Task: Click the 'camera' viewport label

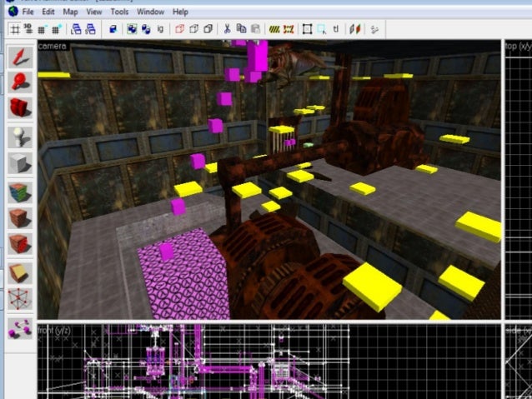Action: tap(52, 46)
